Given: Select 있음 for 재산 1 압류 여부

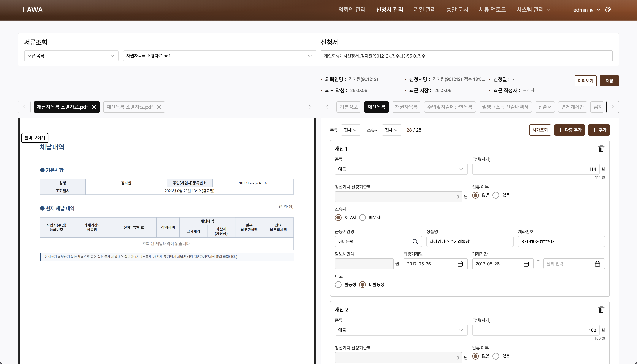Looking at the screenshot, I should [x=496, y=195].
